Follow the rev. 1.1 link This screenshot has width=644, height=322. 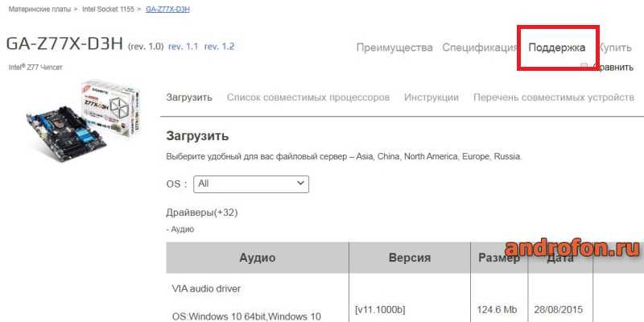184,47
